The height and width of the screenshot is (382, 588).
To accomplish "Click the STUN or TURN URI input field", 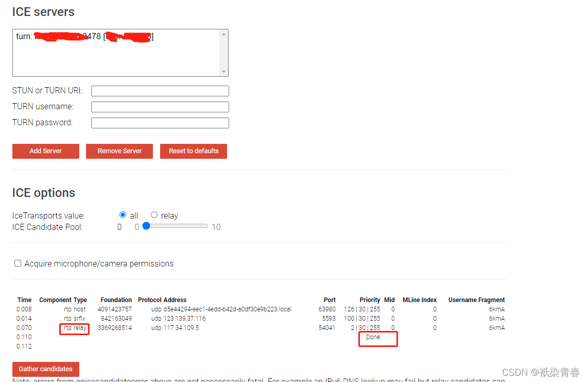I will pos(160,91).
